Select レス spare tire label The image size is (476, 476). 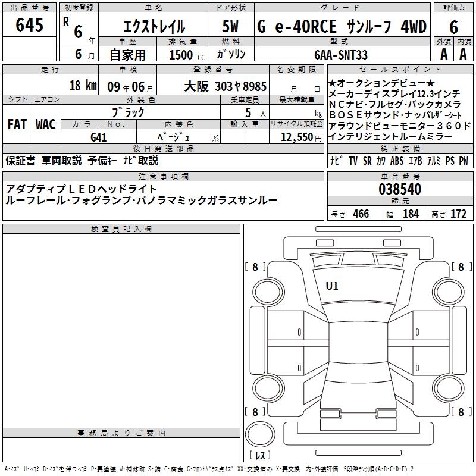click(260, 455)
